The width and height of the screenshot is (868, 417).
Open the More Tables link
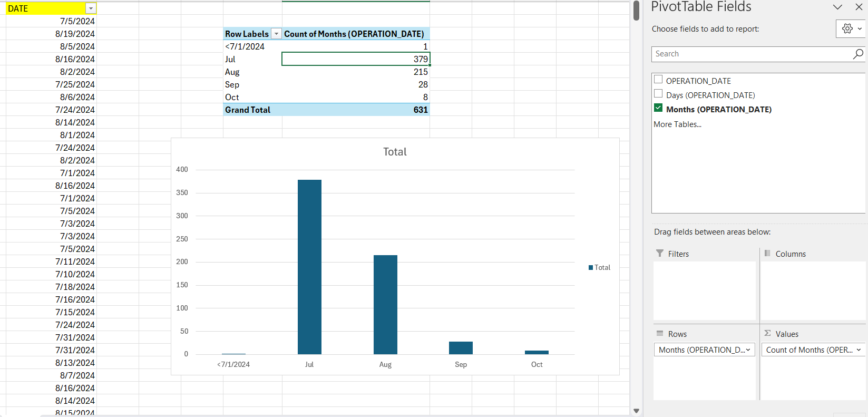click(678, 124)
